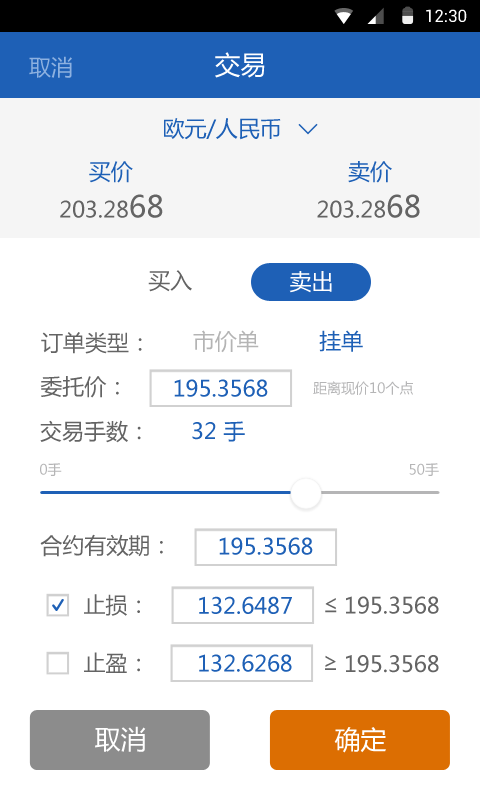Edit the 止盈 price field 132.6268
The image size is (480, 800).
click(242, 663)
